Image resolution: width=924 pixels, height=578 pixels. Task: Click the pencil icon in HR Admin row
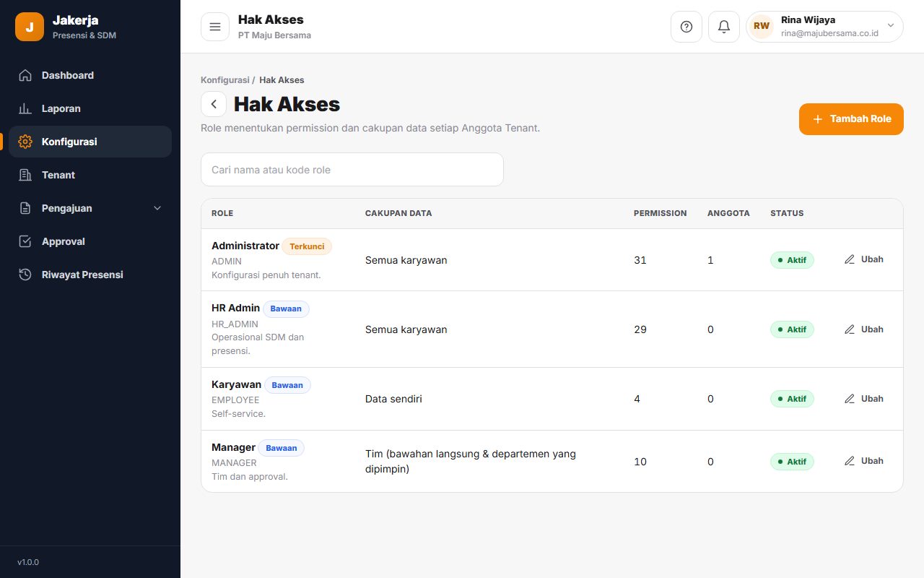pos(850,329)
